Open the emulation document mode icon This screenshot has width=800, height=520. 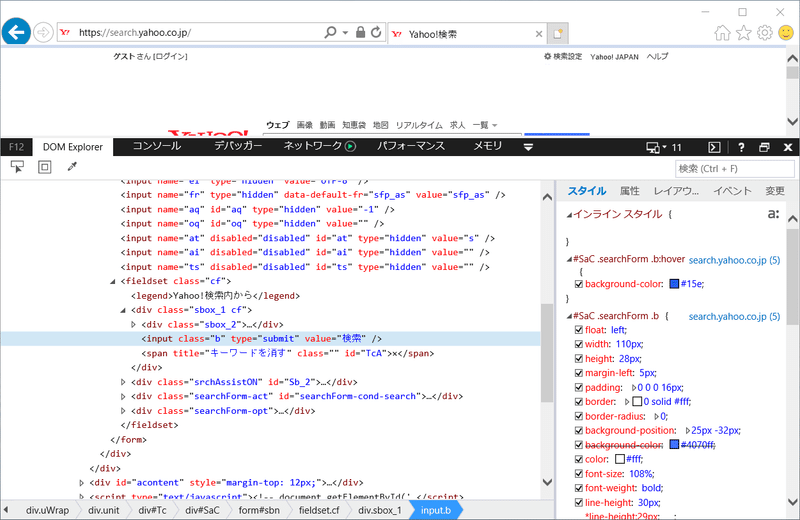click(x=653, y=147)
